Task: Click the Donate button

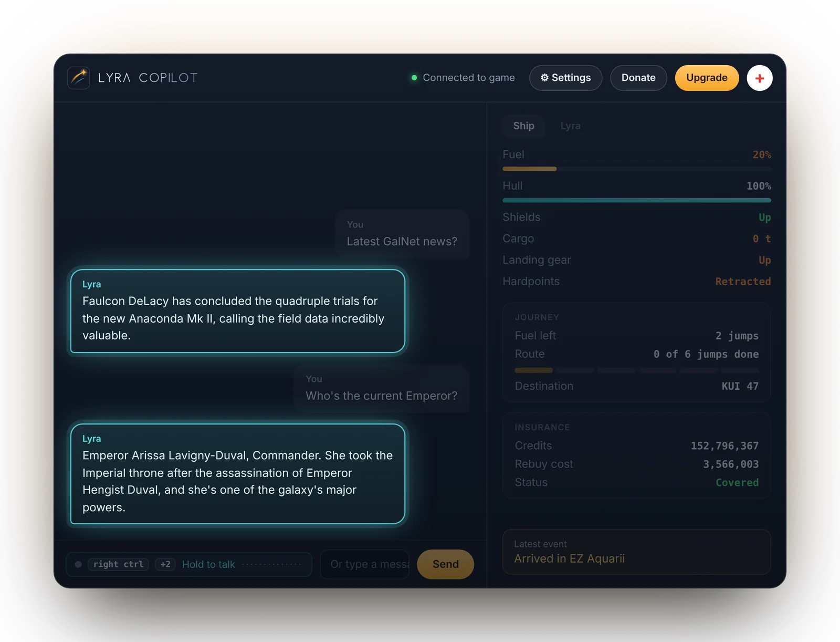Action: [x=638, y=78]
